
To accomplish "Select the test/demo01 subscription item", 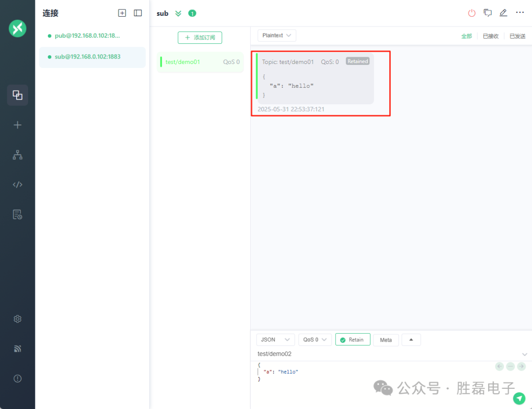I will 200,62.
